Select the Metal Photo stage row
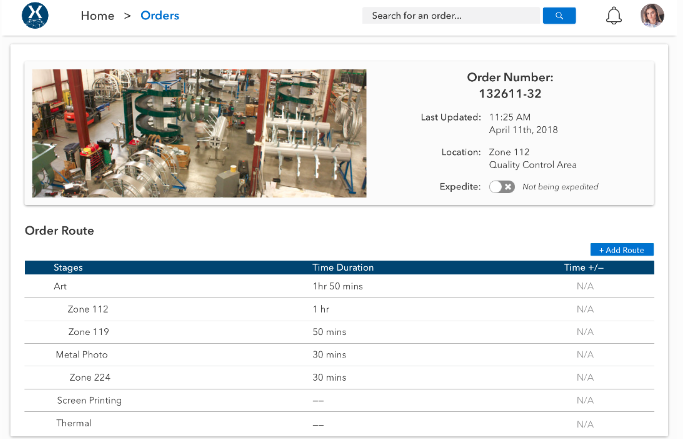 click(x=339, y=355)
